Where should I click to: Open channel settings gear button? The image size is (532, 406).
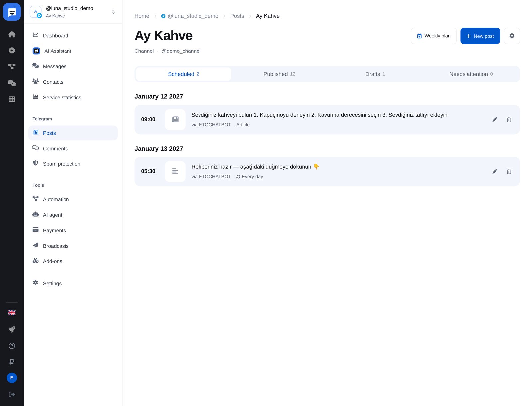coord(512,36)
